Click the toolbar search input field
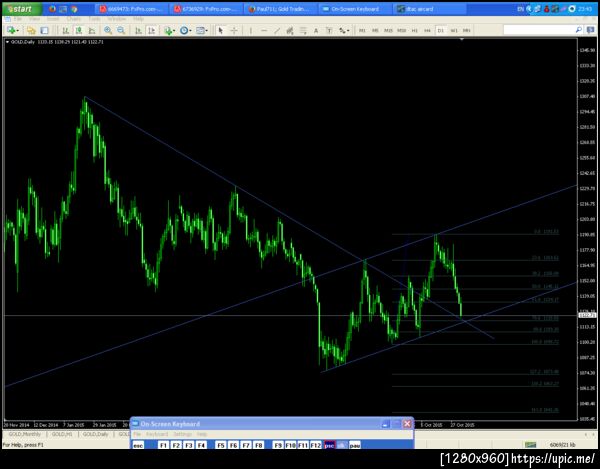The height and width of the screenshot is (469, 600). pos(539,30)
